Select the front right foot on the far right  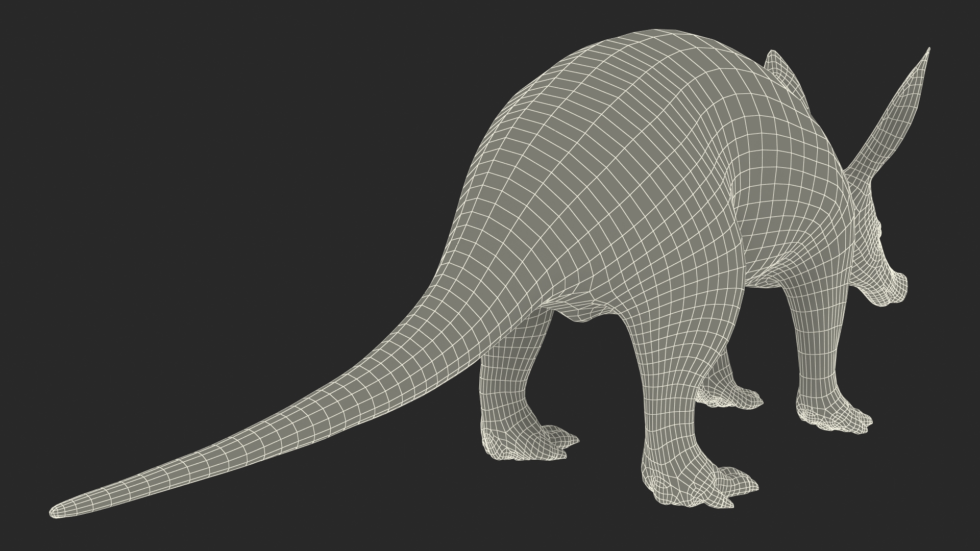[833, 416]
